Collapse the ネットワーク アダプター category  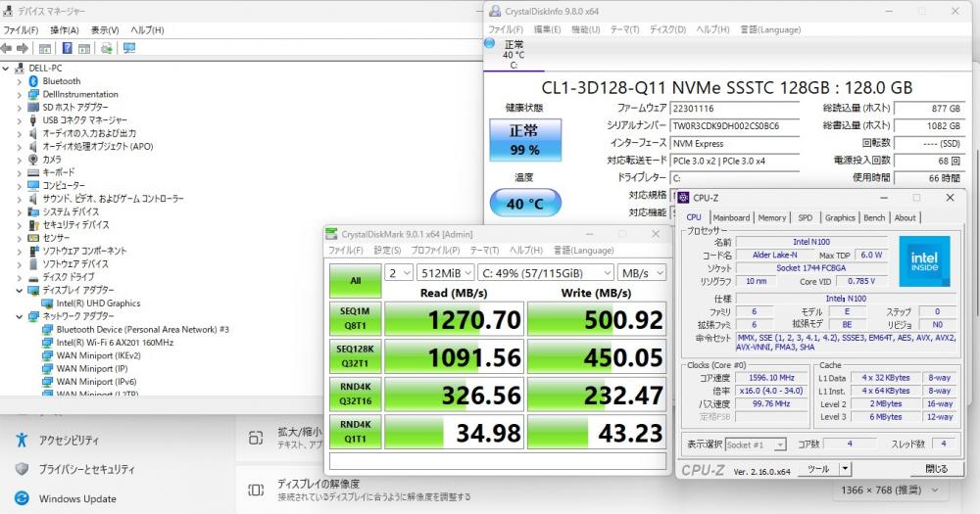20,316
